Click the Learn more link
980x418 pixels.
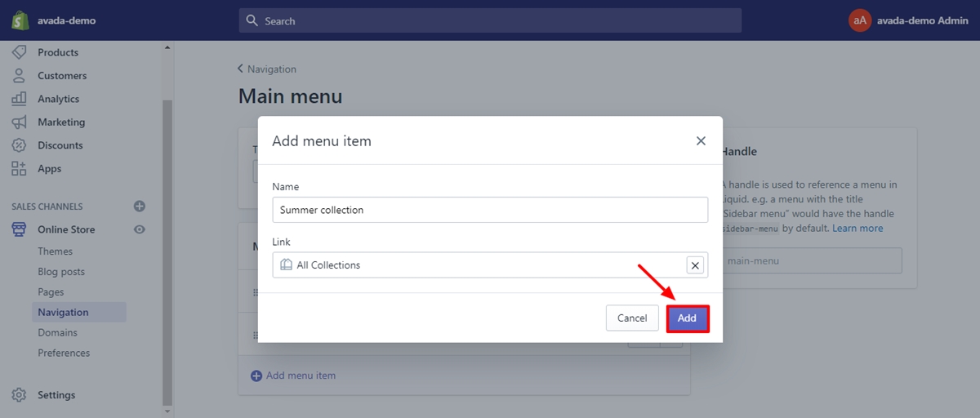tap(857, 229)
